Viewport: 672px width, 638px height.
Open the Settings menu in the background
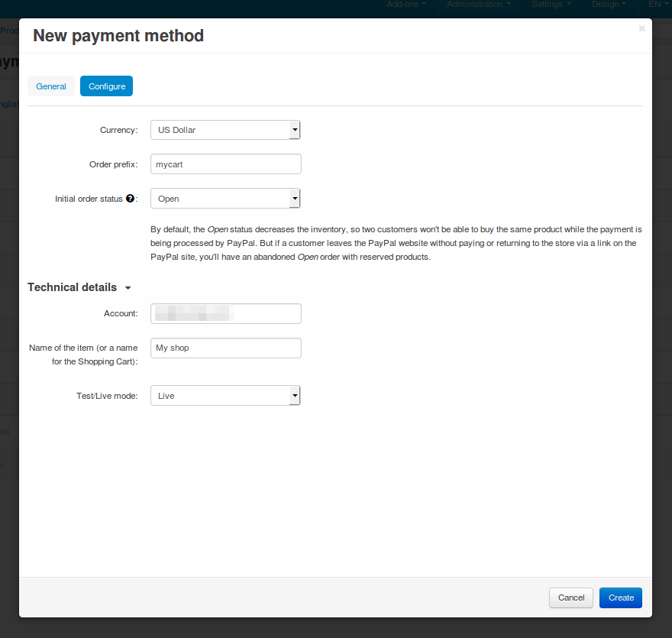[551, 5]
